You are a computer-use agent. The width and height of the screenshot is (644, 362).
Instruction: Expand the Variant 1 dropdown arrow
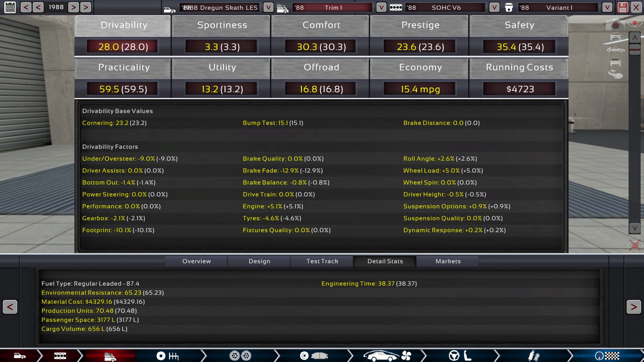(x=607, y=7)
